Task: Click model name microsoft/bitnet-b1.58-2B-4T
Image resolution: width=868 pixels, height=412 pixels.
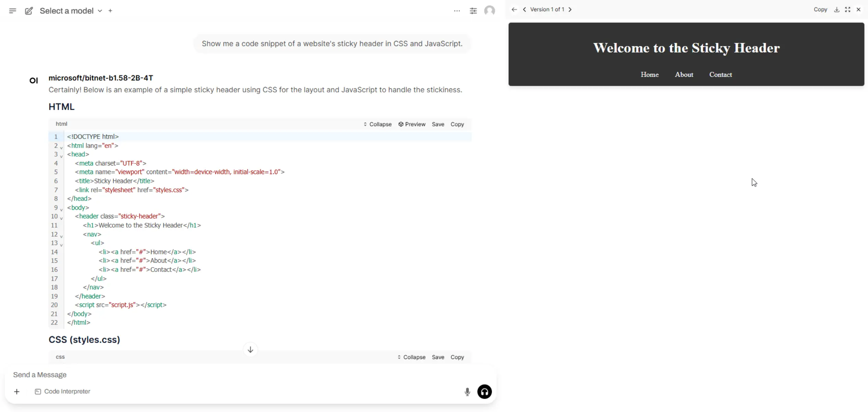Action: tap(101, 78)
